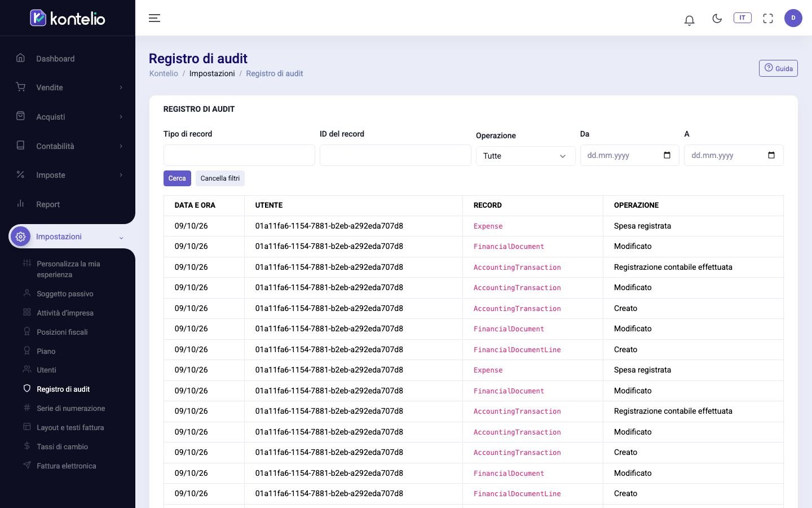Viewport: 812px width, 508px height.
Task: Click the Posizioni fiscali icon
Action: click(27, 331)
